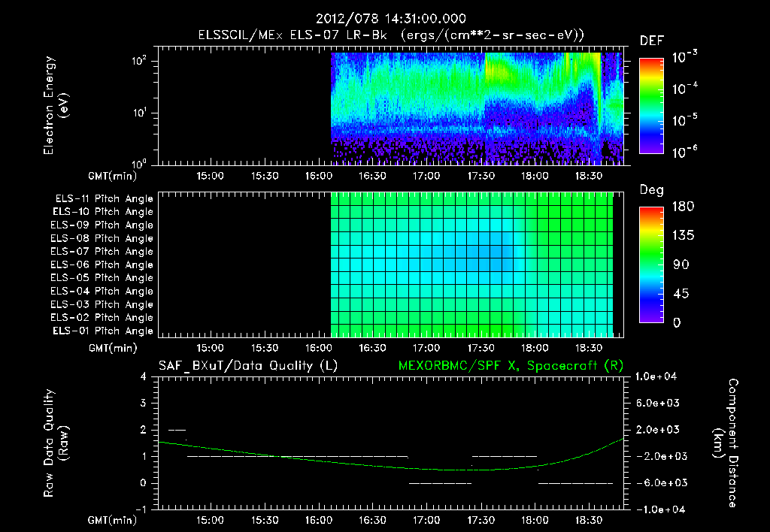This screenshot has height=532, width=770.
Task: Click the ELS-05 Pitch Angle row label
Action: tap(102, 278)
